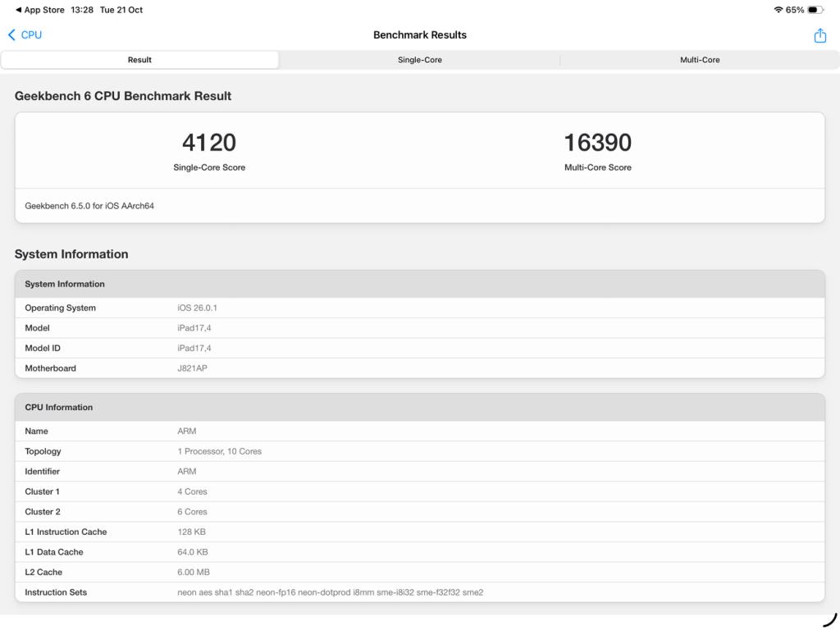Screen dimensions: 840x630
Task: Tap the Single-Core Score 4120 value
Action: [209, 143]
